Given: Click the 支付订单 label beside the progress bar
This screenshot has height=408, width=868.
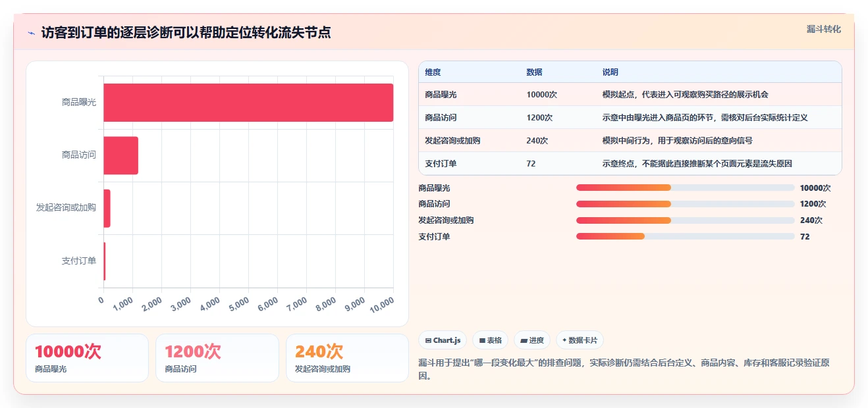Looking at the screenshot, I should pos(434,237).
